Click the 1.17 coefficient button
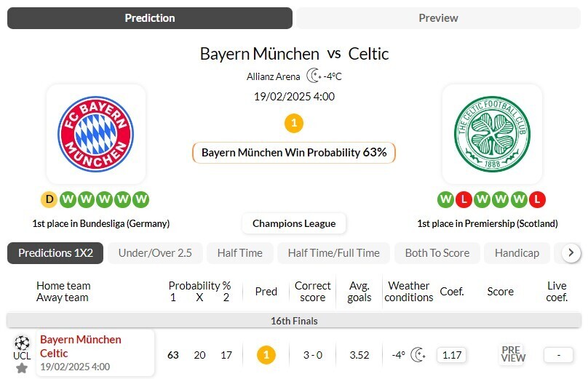Screen dimensions: 588x379 pos(452,355)
